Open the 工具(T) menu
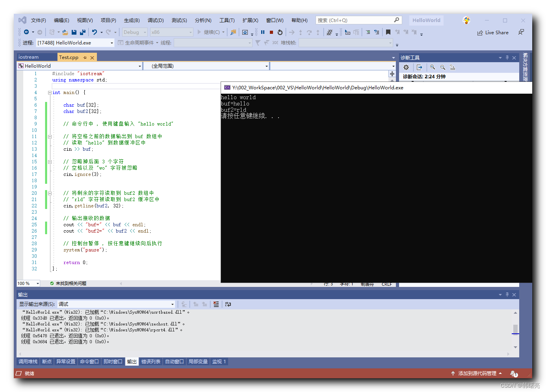 (x=227, y=20)
